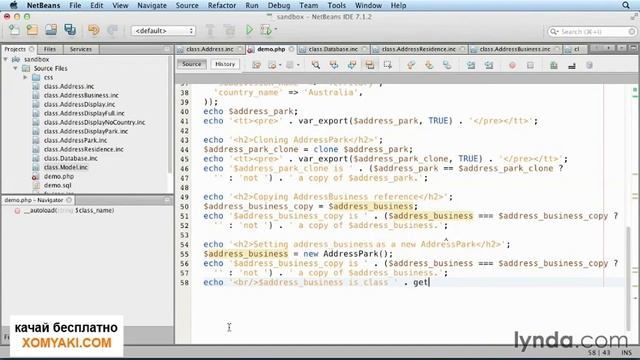Switch to Source view
640x360 pixels.
click(191, 64)
